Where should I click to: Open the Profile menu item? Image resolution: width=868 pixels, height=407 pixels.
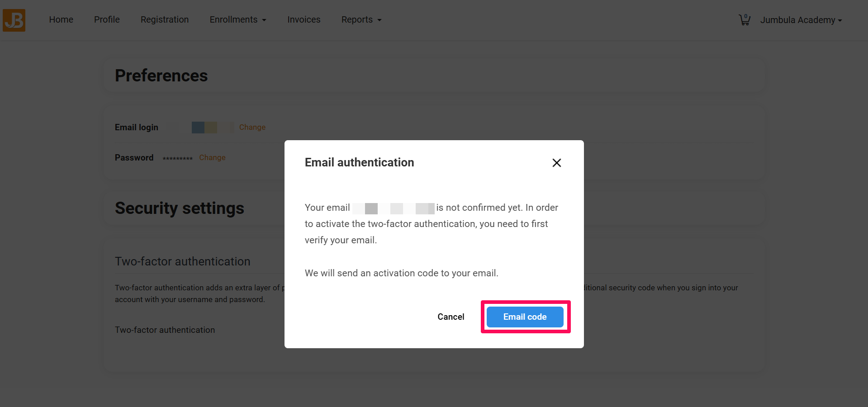coord(107,20)
